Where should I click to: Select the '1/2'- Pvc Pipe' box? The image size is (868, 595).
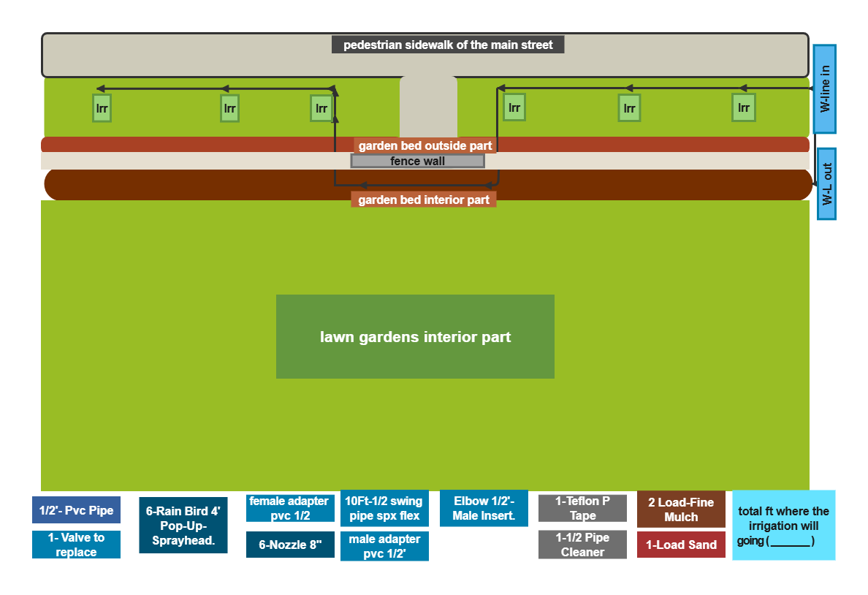(77, 510)
